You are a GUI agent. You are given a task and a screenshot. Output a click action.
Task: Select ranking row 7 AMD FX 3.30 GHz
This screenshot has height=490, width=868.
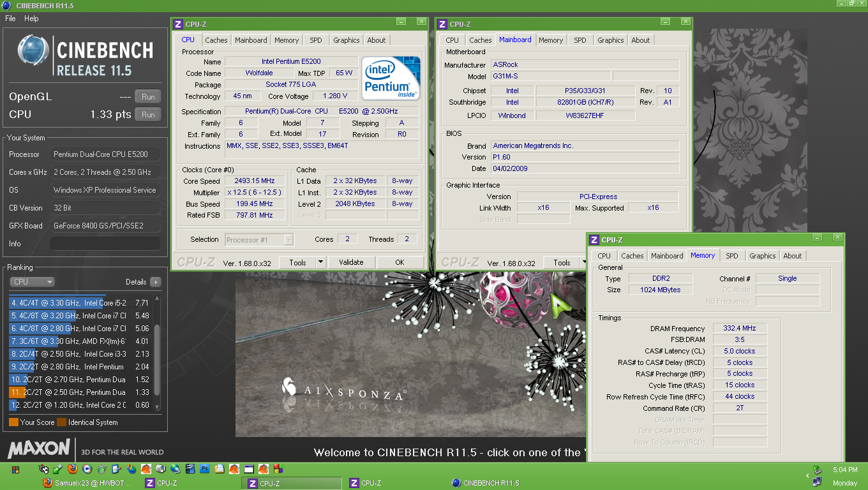click(80, 341)
